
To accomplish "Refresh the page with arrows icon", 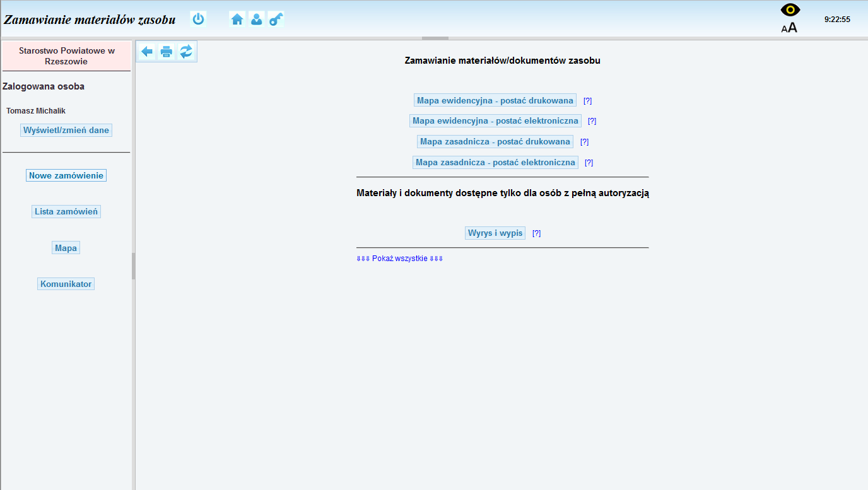I will point(186,52).
